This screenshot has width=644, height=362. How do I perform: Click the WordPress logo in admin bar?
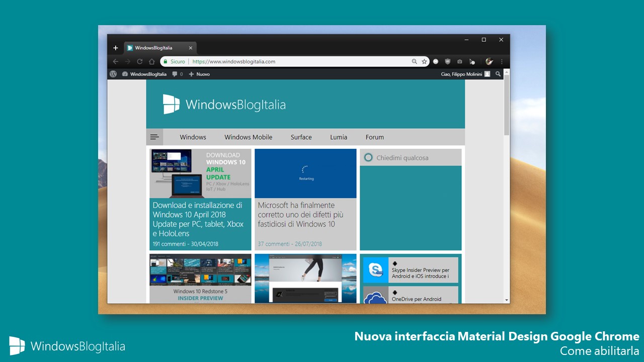(113, 74)
